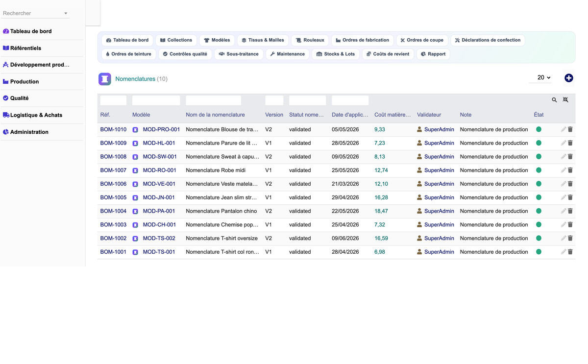
Task: Open the MOD-TS-002 model link
Action: tap(159, 238)
